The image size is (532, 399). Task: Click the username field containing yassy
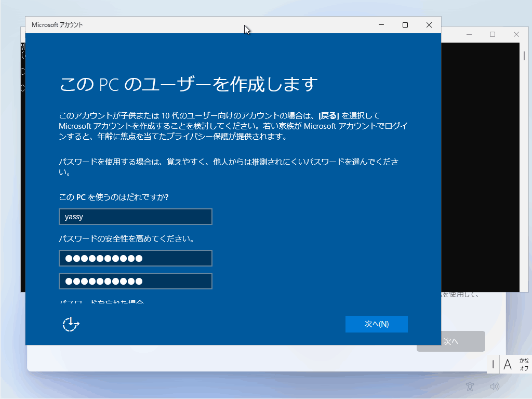coord(136,217)
